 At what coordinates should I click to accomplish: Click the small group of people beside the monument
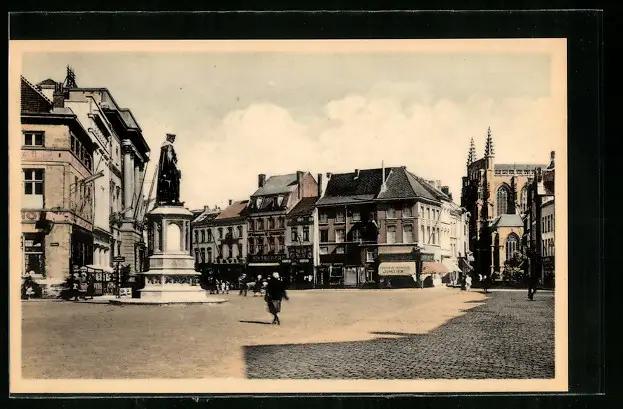click(75, 288)
